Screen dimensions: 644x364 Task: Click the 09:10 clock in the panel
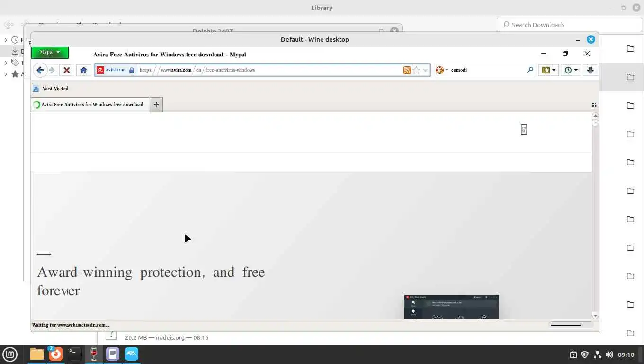point(626,355)
